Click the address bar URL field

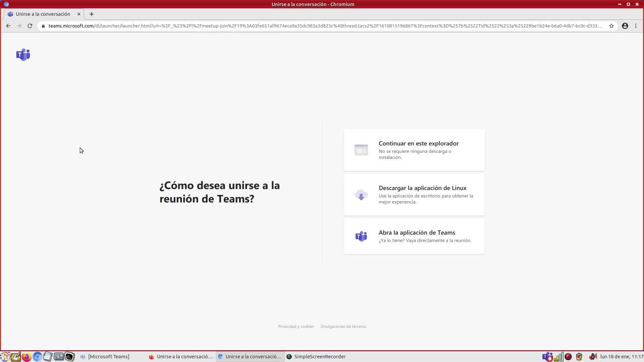(x=322, y=26)
